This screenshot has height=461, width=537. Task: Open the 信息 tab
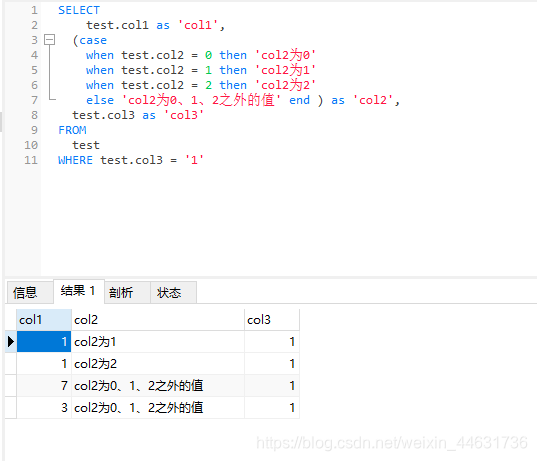click(x=30, y=292)
